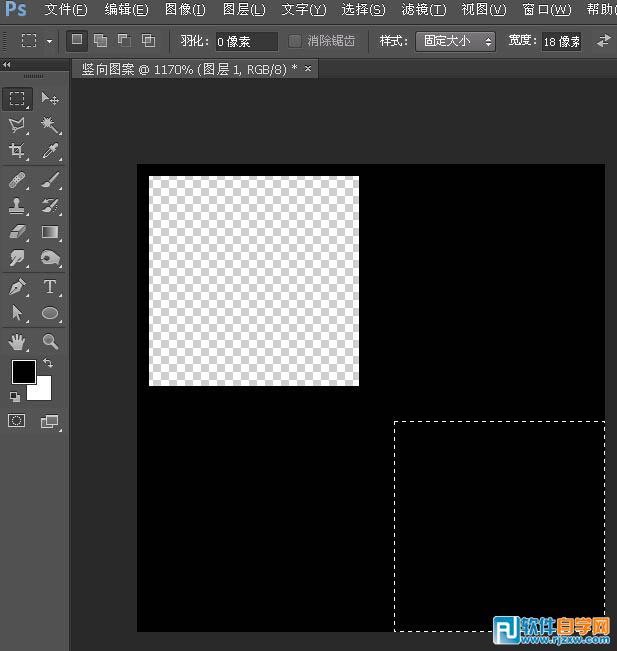Screen dimensions: 617x651
Task: Toggle the anti-alias checkbox
Action: (295, 41)
